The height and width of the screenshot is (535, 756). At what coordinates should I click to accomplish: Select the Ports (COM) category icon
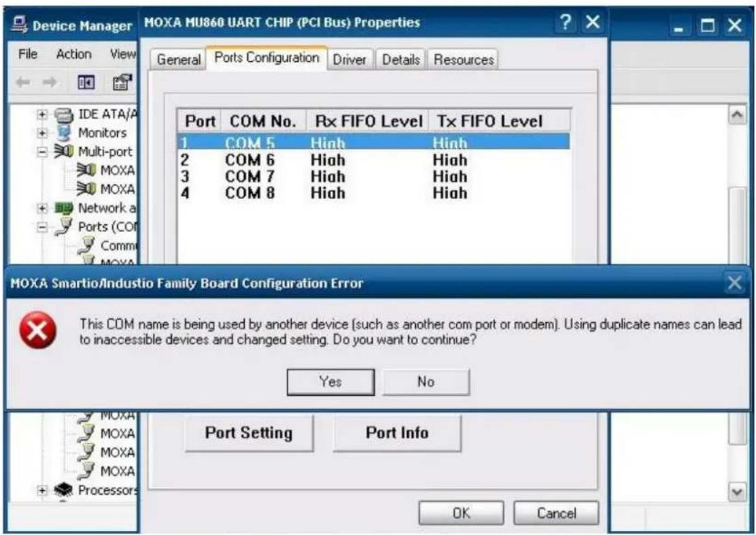point(64,226)
